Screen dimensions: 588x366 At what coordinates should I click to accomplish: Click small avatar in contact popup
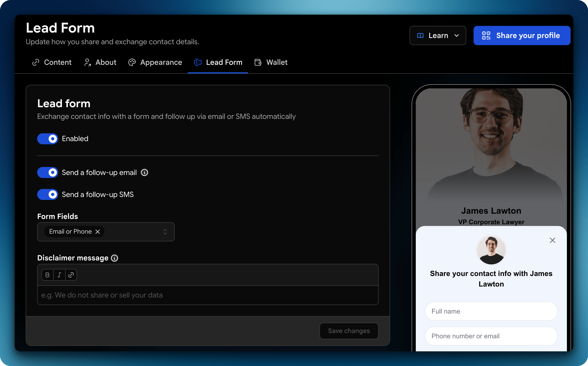pyautogui.click(x=491, y=250)
